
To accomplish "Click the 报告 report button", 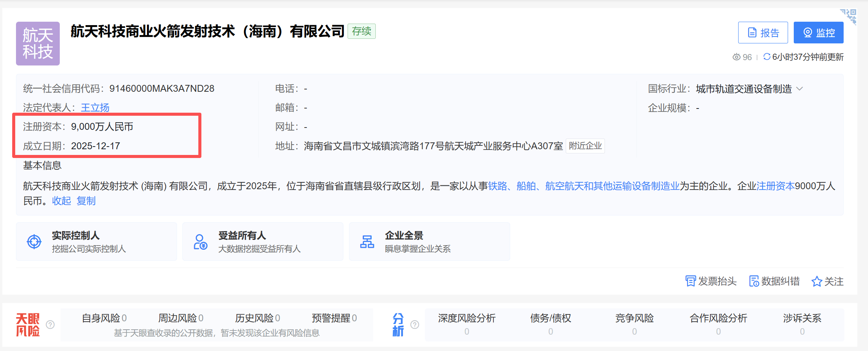I will pos(763,33).
